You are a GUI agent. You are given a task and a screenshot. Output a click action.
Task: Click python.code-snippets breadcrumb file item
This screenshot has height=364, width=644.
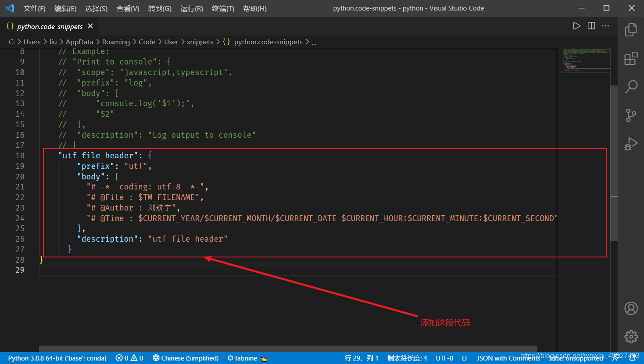pos(262,42)
